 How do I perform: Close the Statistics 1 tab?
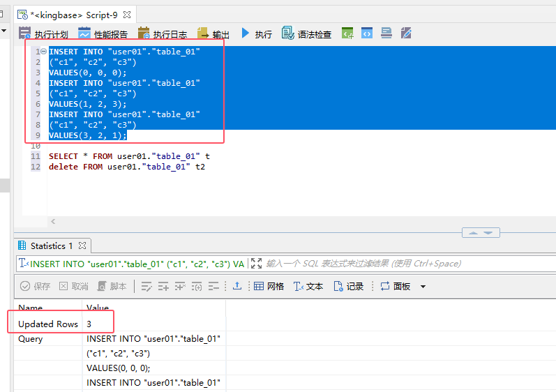pyautogui.click(x=82, y=246)
